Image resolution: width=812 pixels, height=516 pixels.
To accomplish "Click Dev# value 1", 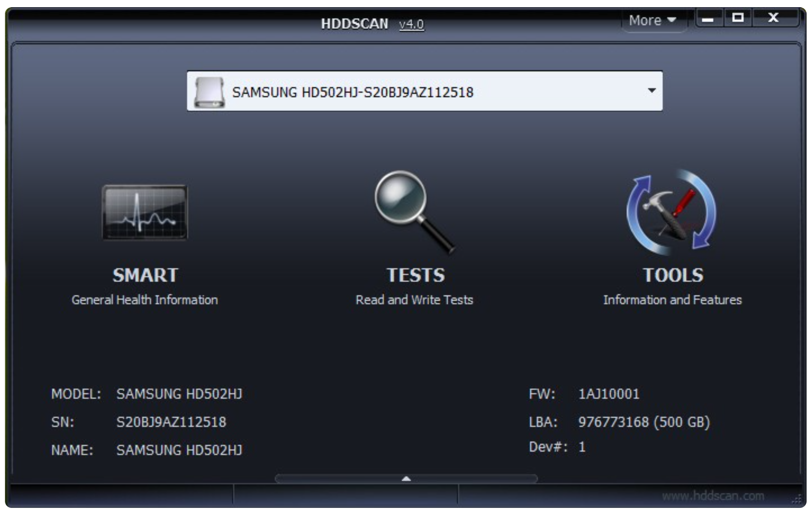I will pos(582,447).
